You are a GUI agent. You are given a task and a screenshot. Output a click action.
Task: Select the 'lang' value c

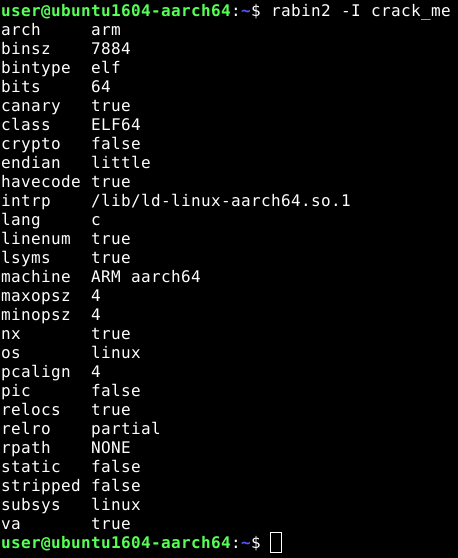pos(96,220)
